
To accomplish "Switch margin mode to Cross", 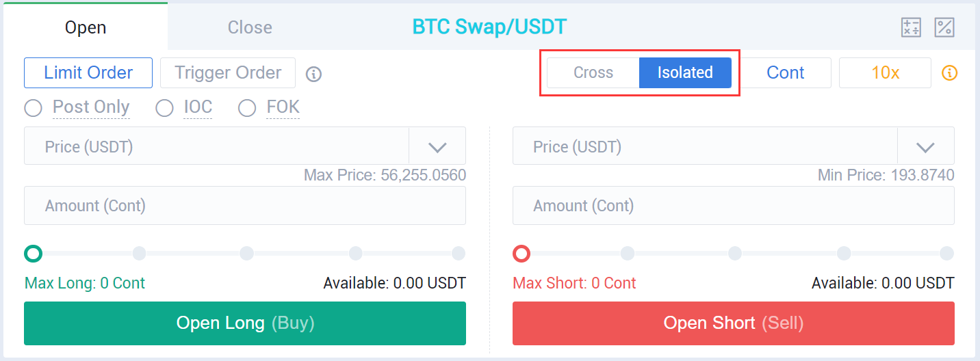I will 593,72.
